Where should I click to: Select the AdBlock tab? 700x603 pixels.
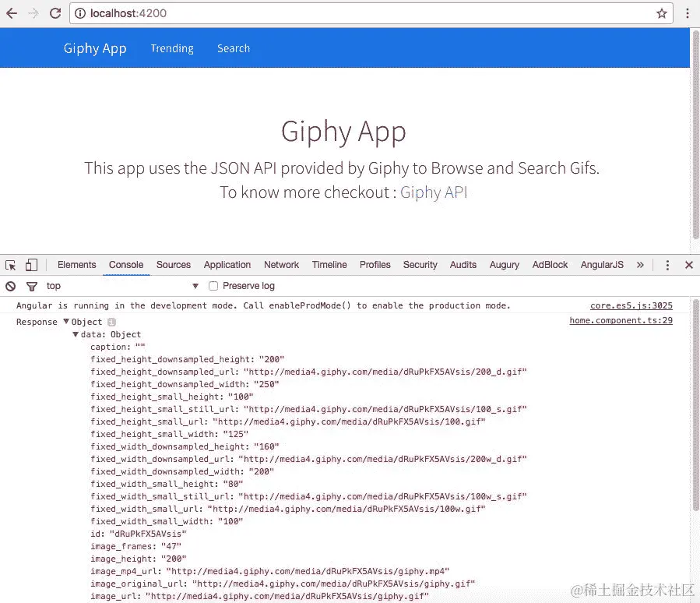click(550, 265)
